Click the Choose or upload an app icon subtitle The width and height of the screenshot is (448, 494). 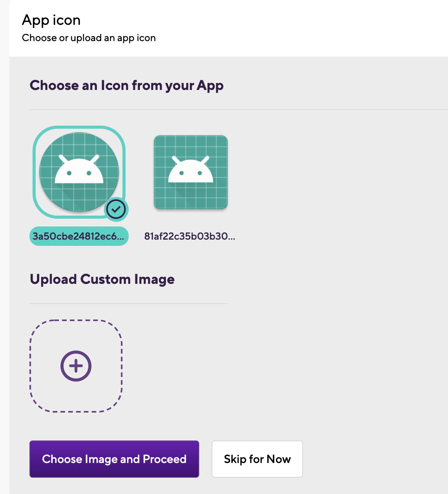89,38
